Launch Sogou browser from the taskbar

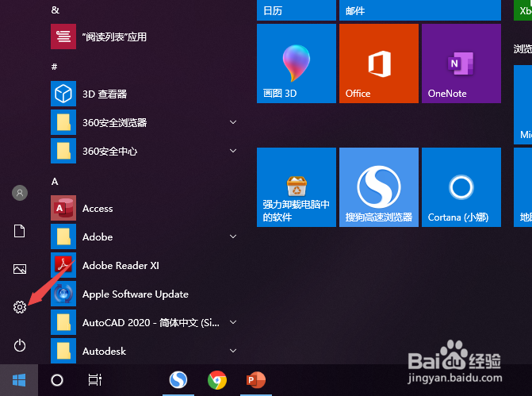tap(178, 380)
